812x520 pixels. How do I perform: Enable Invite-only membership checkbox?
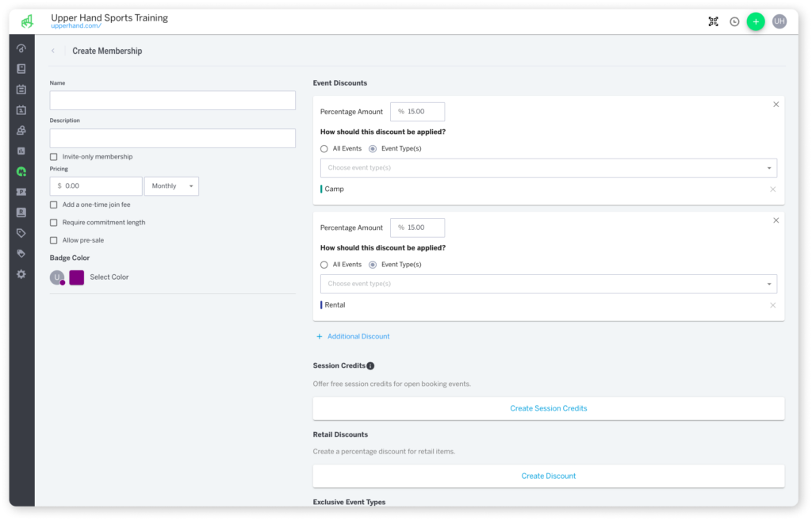pyautogui.click(x=53, y=156)
